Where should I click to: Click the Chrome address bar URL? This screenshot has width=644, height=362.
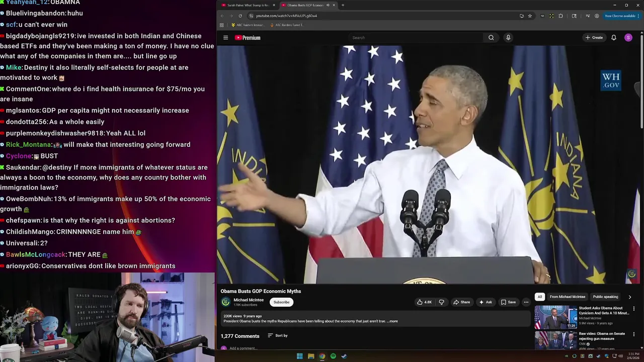pyautogui.click(x=286, y=16)
